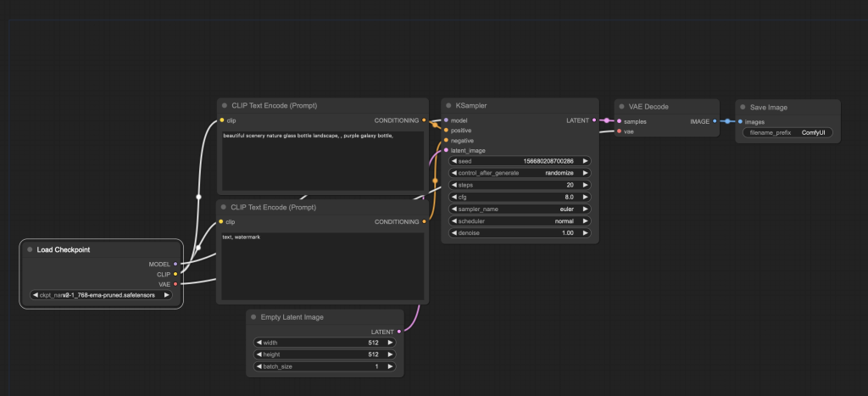Screen dimensions: 868x396
Task: Open the ckpt_name checkpoint file selector
Action: [x=101, y=295]
